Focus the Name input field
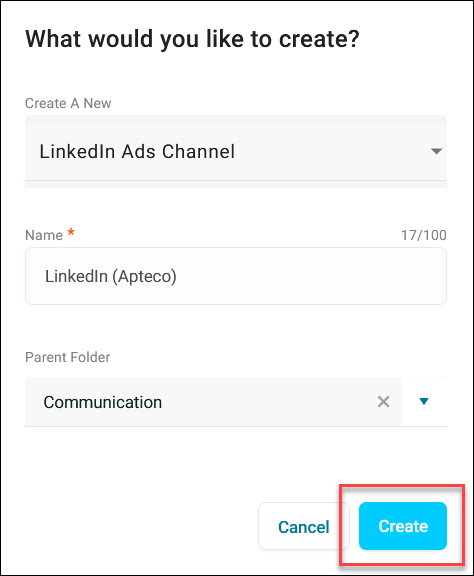 point(236,276)
